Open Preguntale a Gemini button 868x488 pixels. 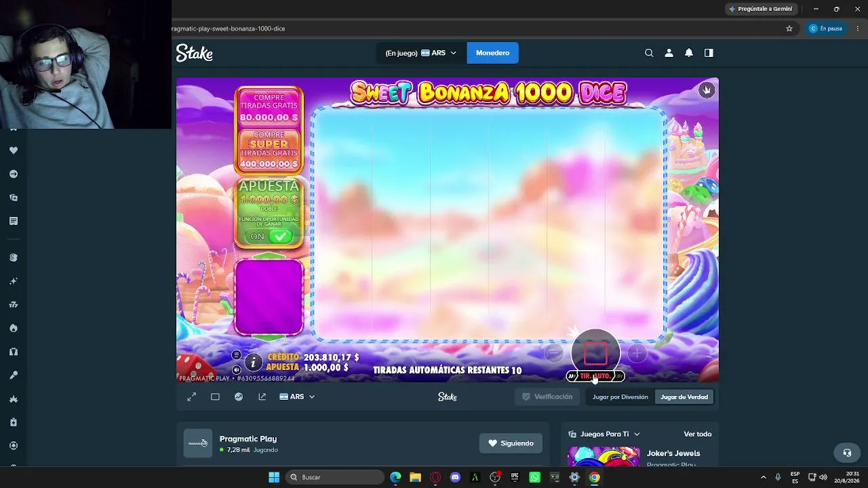760,9
